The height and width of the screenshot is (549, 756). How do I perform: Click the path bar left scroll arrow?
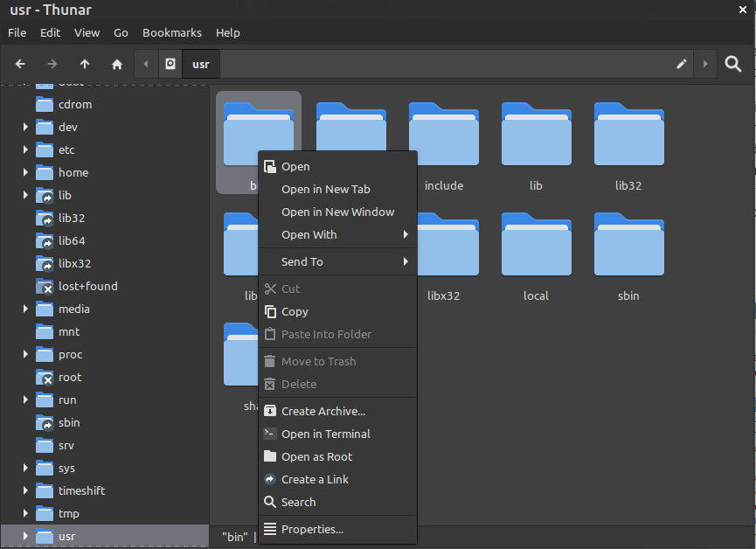pos(146,64)
